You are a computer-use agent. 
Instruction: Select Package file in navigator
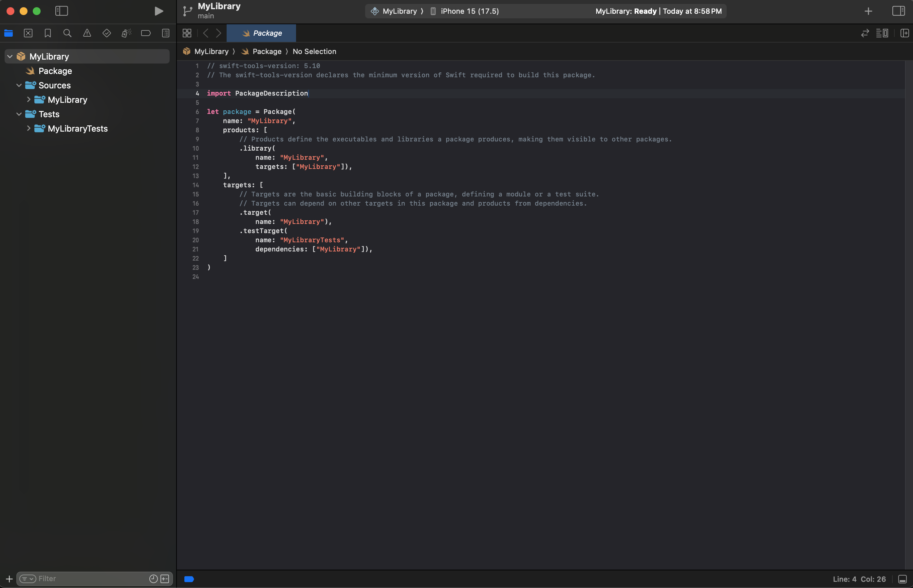(x=55, y=71)
